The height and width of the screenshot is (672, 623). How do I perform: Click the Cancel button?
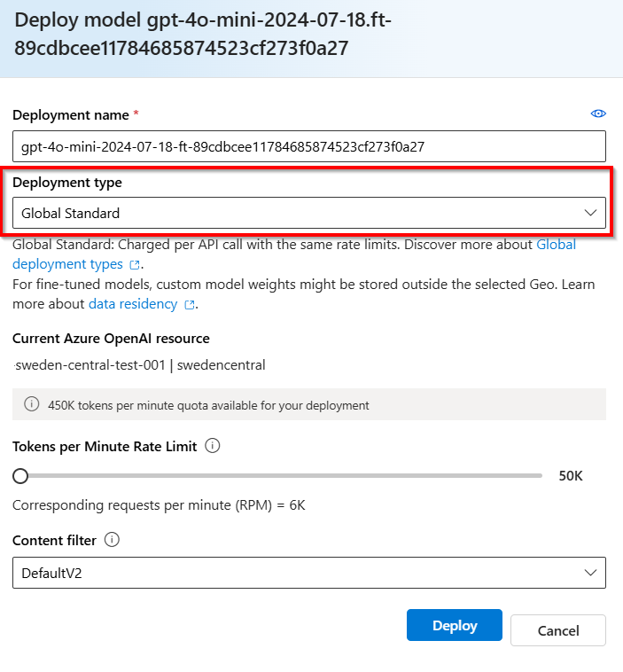click(x=558, y=630)
